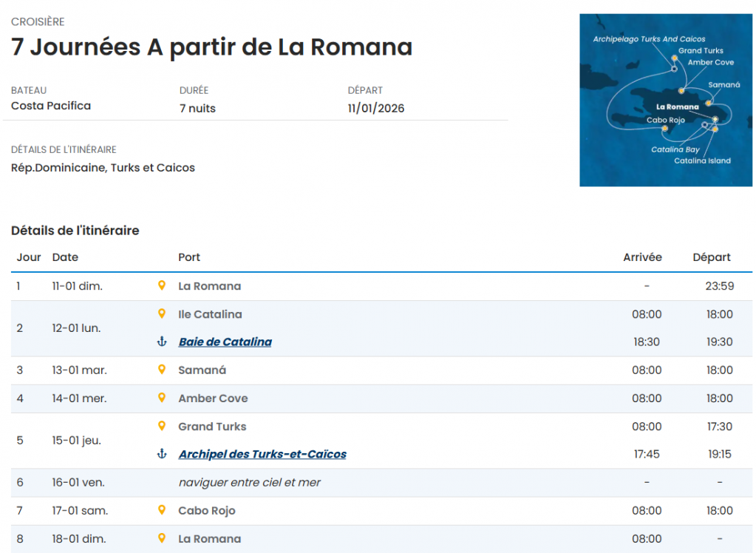The width and height of the screenshot is (756, 553).
Task: Click the Port column header
Action: (x=189, y=257)
